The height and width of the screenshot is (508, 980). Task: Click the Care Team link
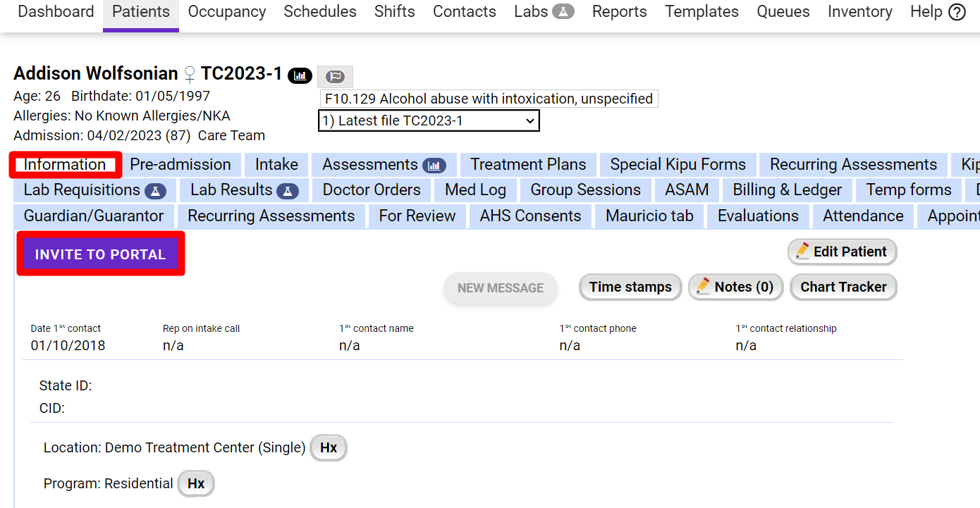pyautogui.click(x=231, y=135)
